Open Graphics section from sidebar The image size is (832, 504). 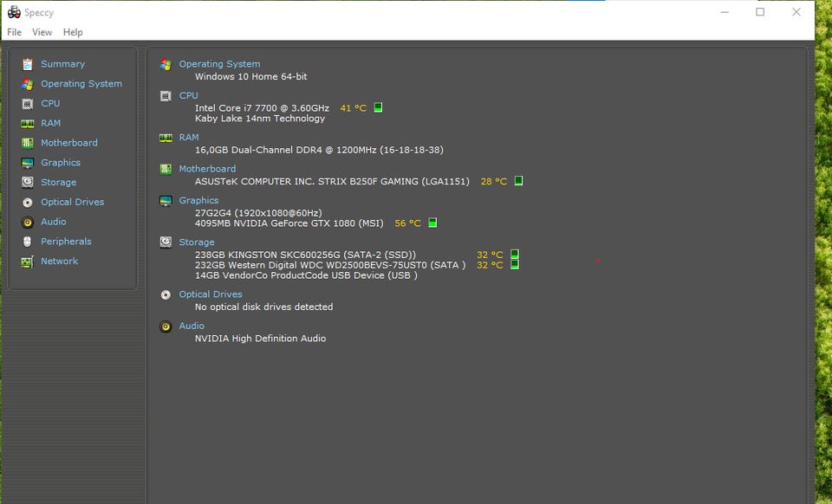pos(61,163)
